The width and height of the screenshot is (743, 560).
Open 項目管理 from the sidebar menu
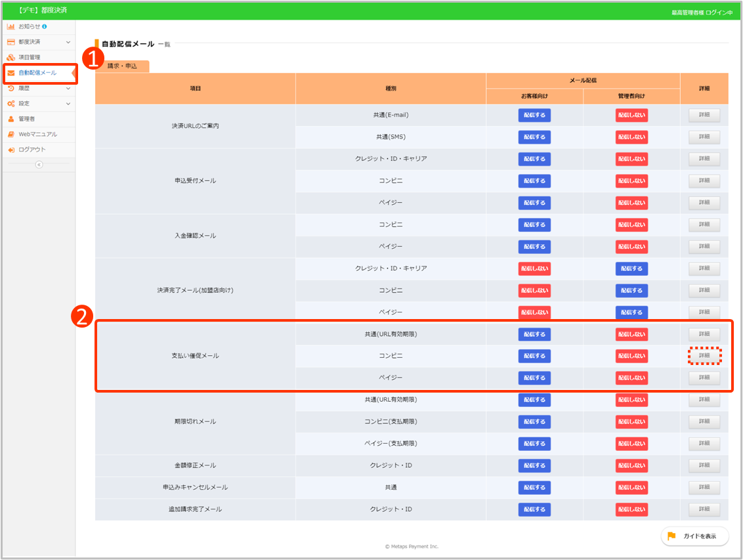pos(30,57)
